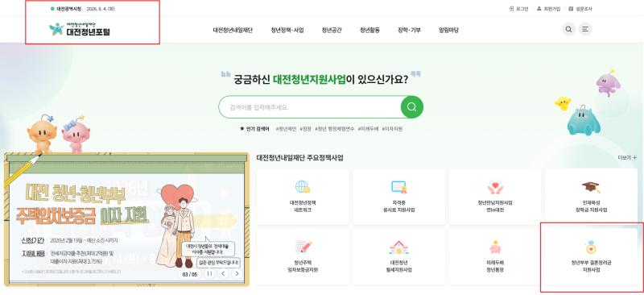Open the 청년부부 결혼장려금 ring icon

(592, 247)
